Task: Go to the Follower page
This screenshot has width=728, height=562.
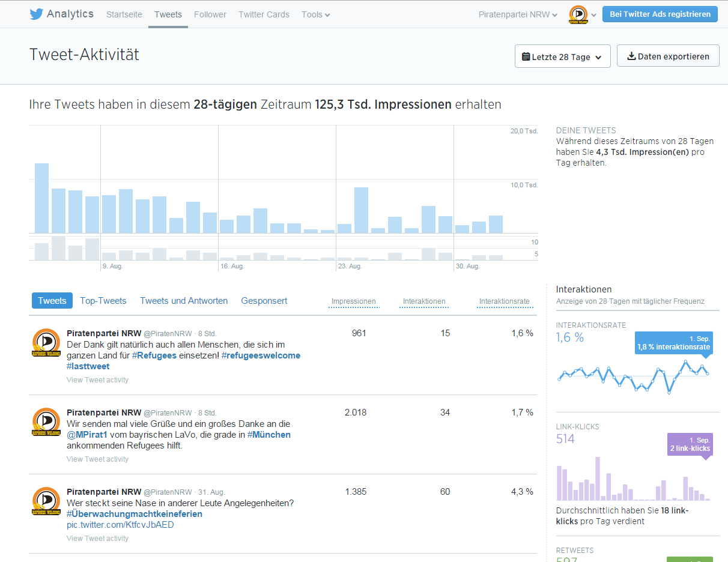Action: (210, 14)
